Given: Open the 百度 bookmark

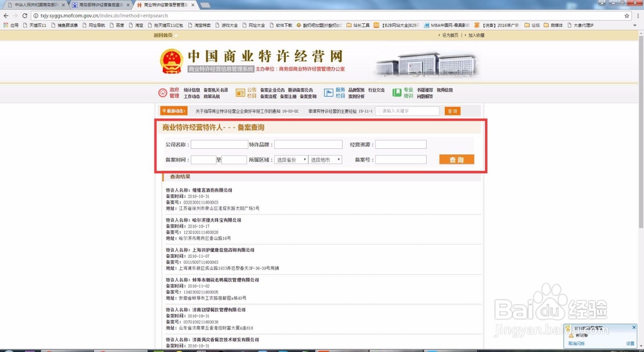Looking at the screenshot, I should click(x=117, y=25).
